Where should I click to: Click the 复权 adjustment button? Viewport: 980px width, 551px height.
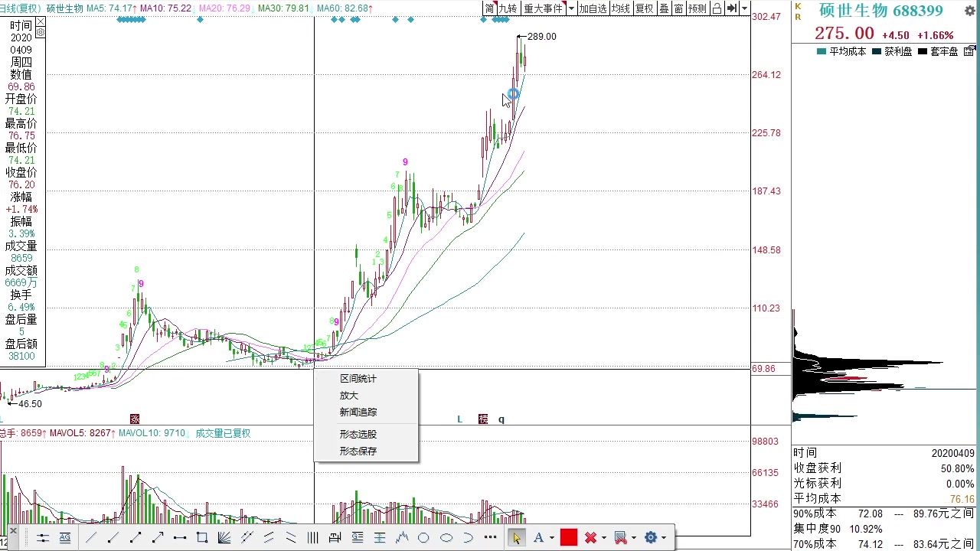[x=645, y=8]
